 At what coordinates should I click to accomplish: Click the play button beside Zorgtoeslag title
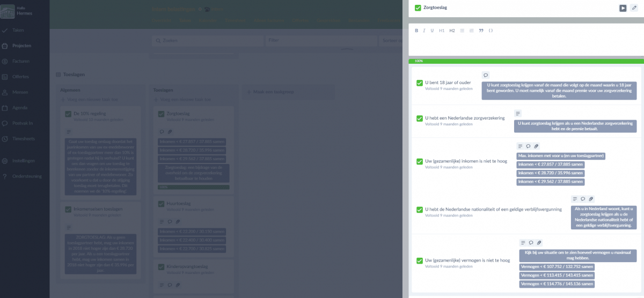[x=623, y=8]
